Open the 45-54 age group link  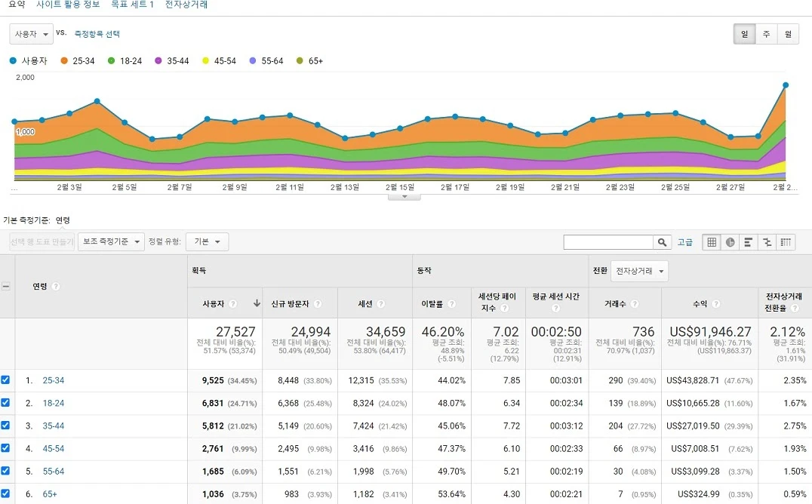click(x=54, y=449)
